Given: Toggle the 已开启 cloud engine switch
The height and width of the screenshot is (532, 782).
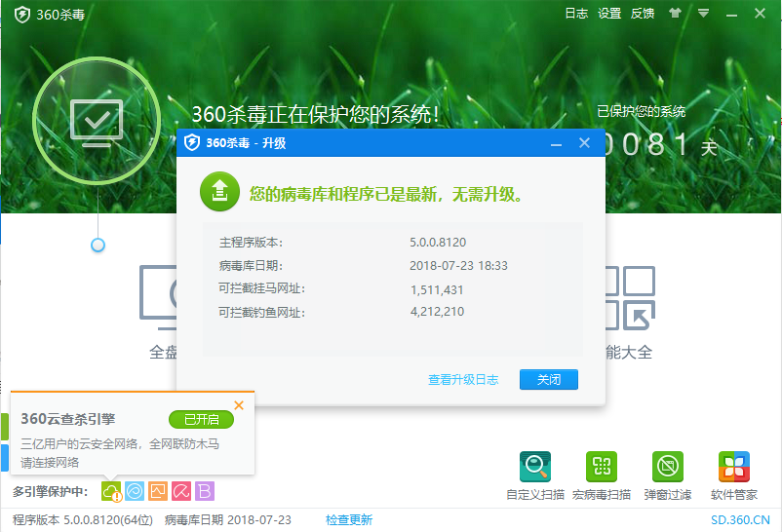Looking at the screenshot, I should [202, 419].
